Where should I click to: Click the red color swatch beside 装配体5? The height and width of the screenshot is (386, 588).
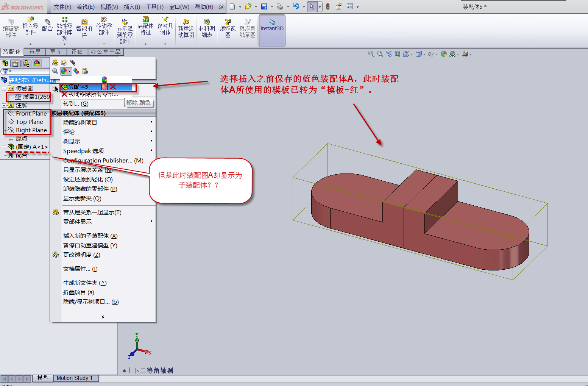(104, 87)
